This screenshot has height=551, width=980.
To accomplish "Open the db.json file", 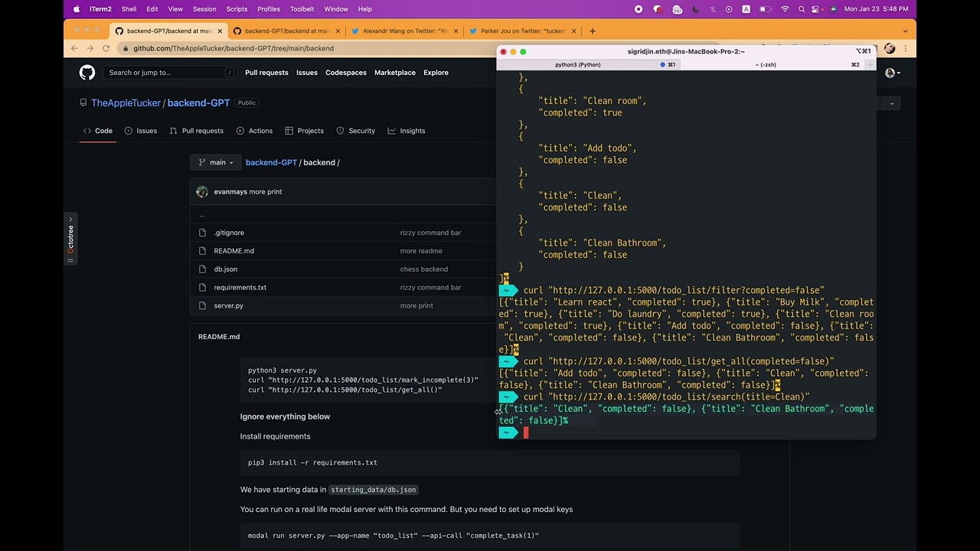I will click(226, 269).
